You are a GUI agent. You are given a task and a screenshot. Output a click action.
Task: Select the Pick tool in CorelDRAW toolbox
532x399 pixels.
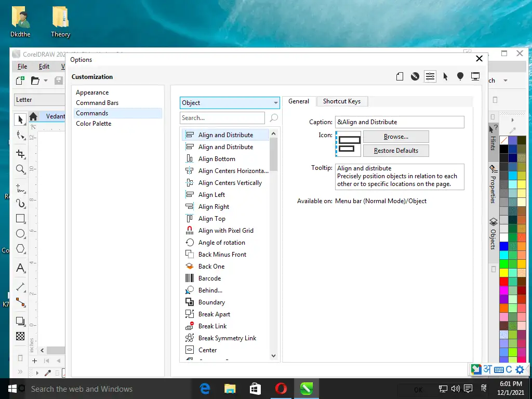click(x=20, y=119)
